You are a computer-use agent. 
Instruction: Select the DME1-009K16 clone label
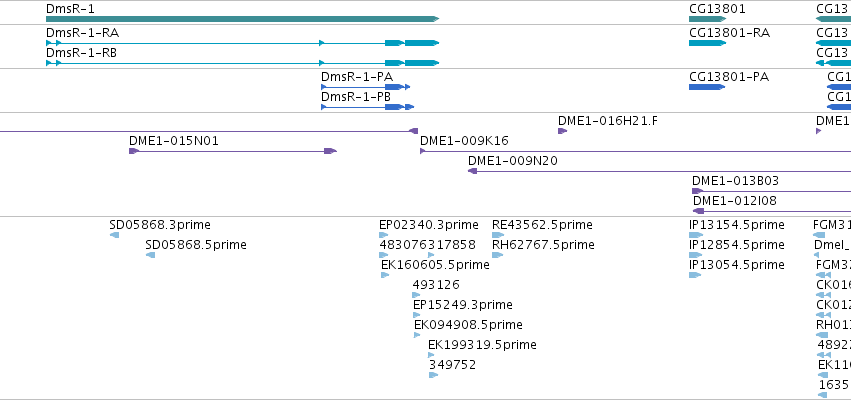click(464, 141)
